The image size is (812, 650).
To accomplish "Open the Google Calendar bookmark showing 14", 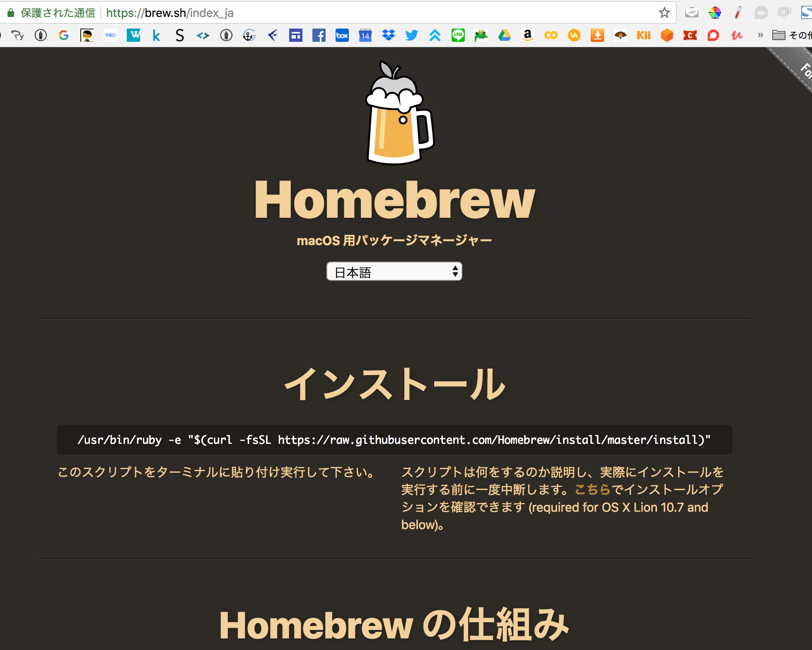I will pyautogui.click(x=365, y=36).
